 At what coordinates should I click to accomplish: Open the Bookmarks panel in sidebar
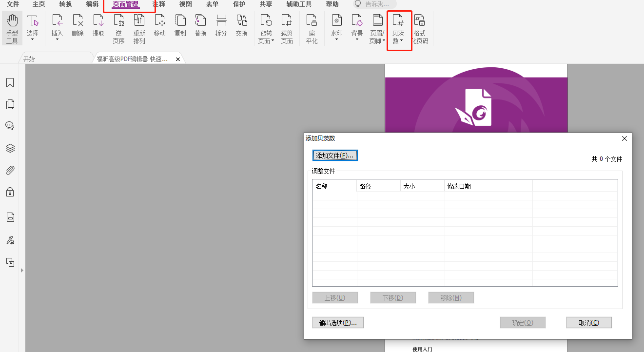coord(10,83)
